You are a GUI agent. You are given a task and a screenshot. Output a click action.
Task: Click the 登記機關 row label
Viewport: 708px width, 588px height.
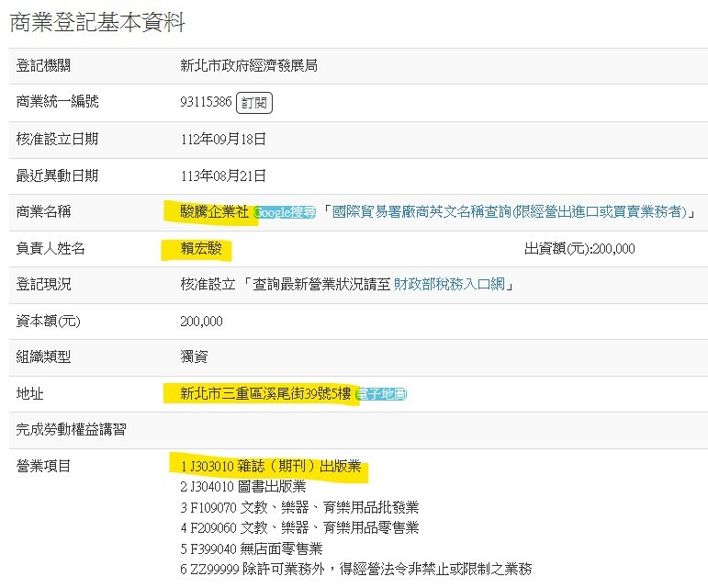(x=43, y=65)
